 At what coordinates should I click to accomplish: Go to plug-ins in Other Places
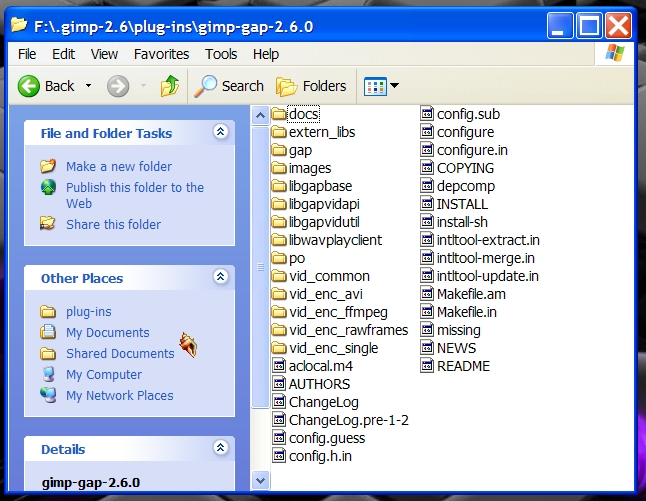click(89, 312)
